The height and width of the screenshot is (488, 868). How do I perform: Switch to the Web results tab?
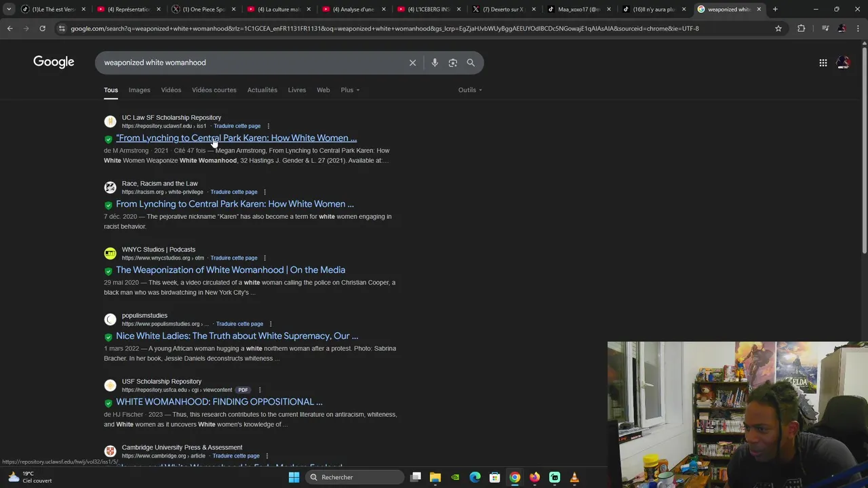(323, 90)
